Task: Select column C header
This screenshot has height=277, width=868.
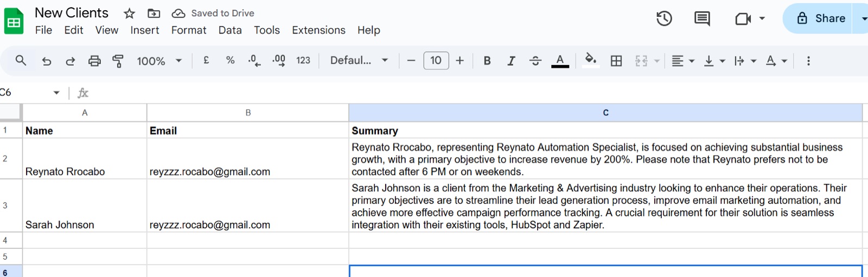Action: pos(605,113)
